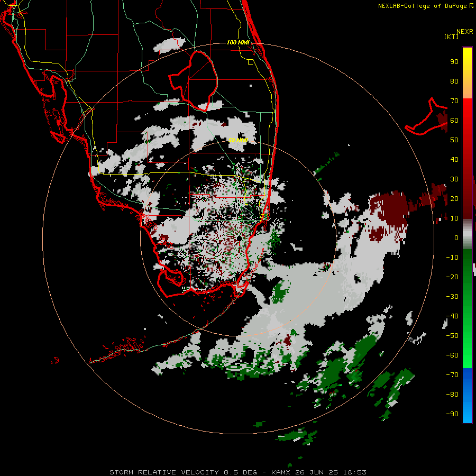Screen dimensions: 476x476
Task: Click the -10 value on the velocity scale
Action: 452,258
